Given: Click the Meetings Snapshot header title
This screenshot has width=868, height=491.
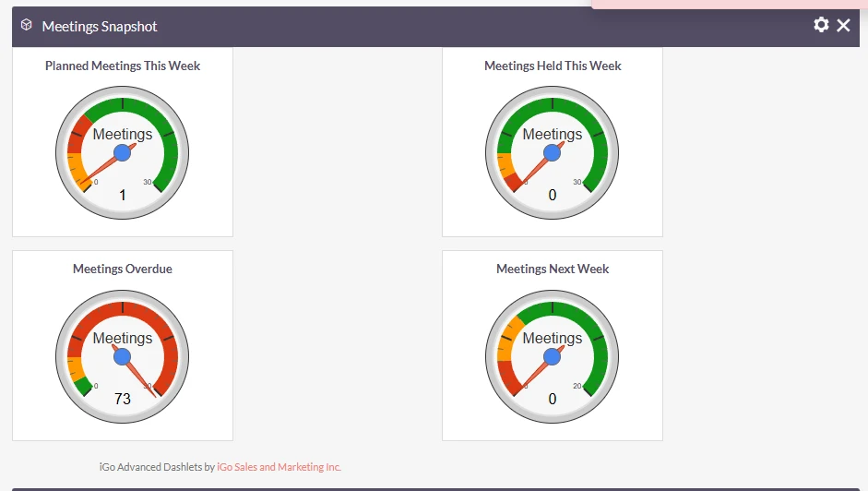Looking at the screenshot, I should tap(100, 27).
